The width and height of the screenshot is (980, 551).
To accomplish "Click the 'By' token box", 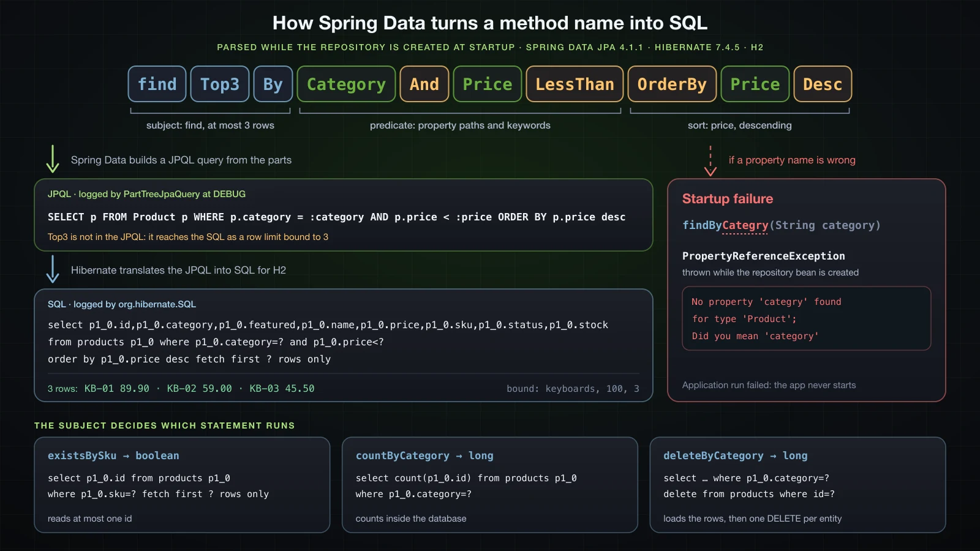I will pyautogui.click(x=273, y=84).
